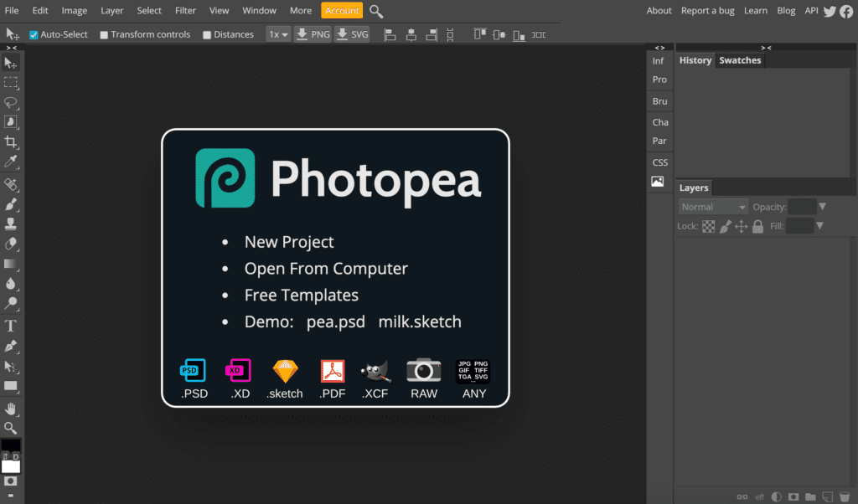Screen dimensions: 858x504
Task: Select the Spot Healing Brush tool
Action: coord(10,185)
